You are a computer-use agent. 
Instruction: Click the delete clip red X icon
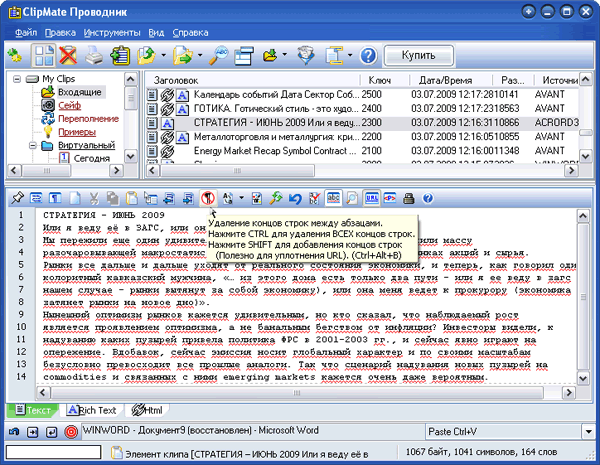pyautogui.click(x=68, y=56)
